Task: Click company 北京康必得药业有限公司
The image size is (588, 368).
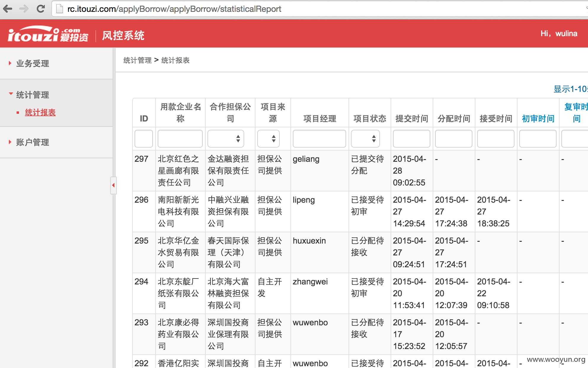Action: tap(178, 335)
